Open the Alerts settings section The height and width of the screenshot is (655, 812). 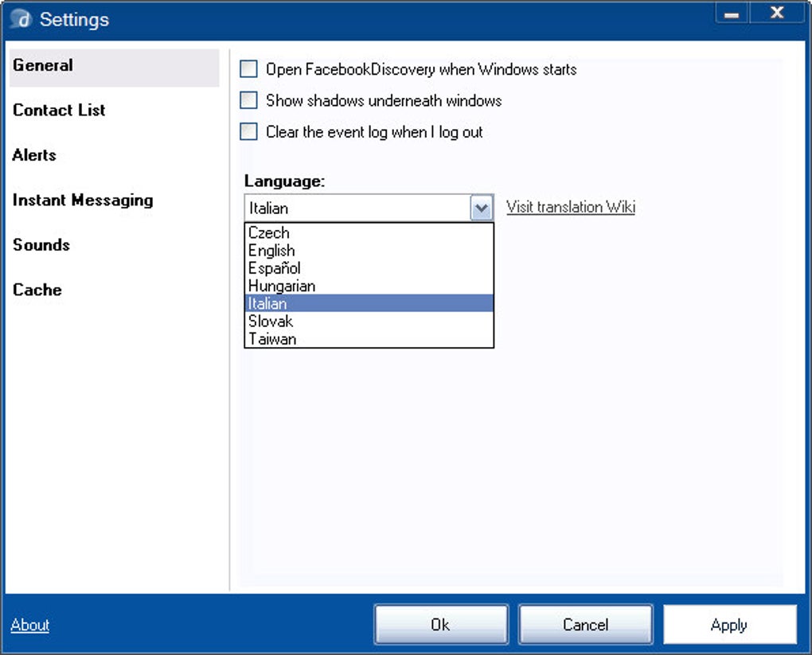click(34, 155)
